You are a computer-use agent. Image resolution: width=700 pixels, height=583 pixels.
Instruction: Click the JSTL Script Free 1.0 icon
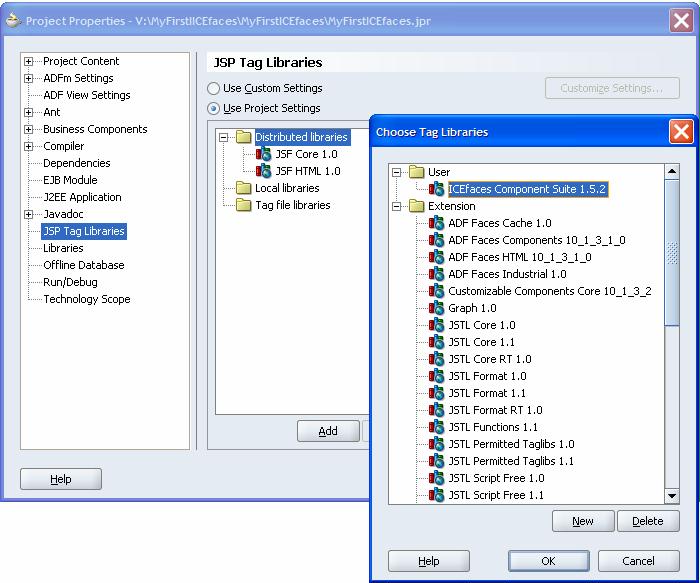[436, 478]
